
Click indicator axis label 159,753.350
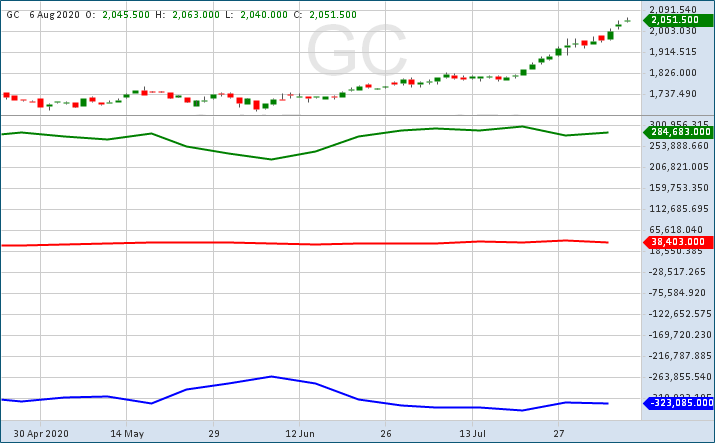tap(679, 188)
